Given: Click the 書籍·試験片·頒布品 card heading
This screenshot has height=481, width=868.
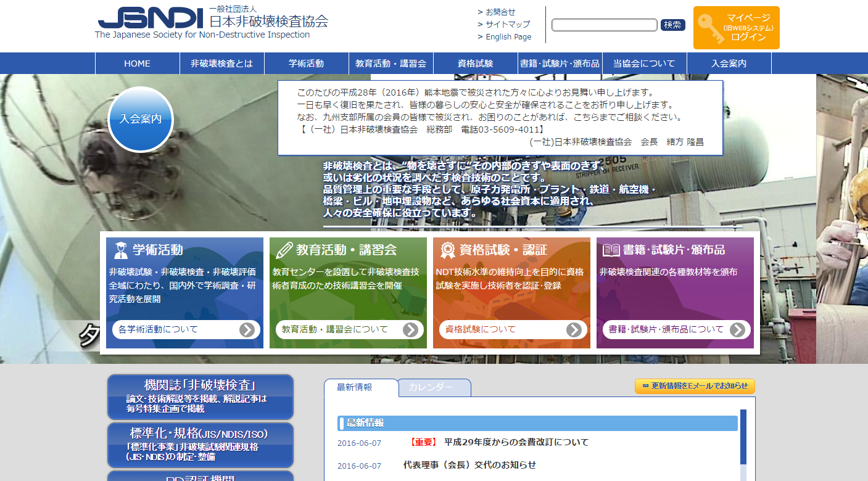Looking at the screenshot, I should pos(674,250).
